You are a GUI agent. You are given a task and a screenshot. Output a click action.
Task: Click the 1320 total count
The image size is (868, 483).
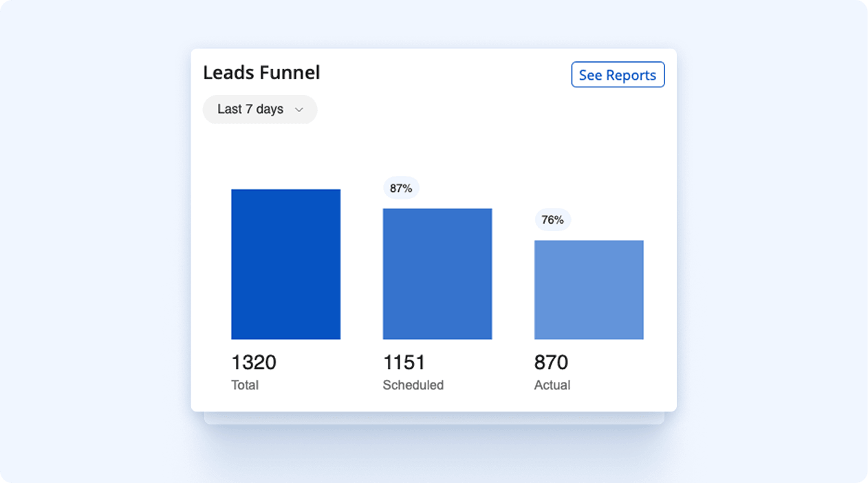(x=254, y=363)
